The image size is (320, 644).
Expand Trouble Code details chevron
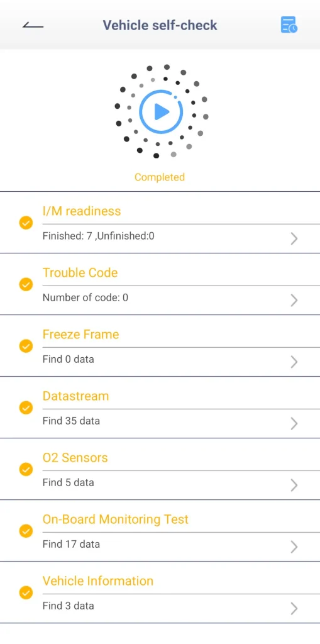[294, 300]
